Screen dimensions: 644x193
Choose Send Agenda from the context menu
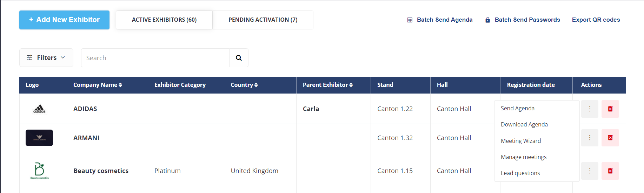point(518,108)
